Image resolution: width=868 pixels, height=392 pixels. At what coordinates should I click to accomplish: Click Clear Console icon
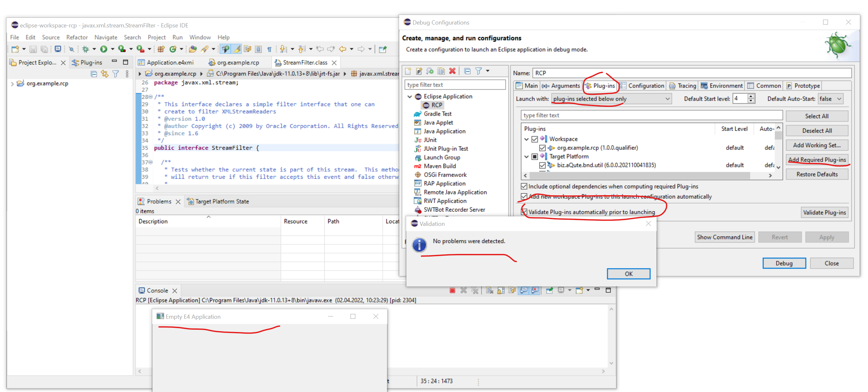490,290
